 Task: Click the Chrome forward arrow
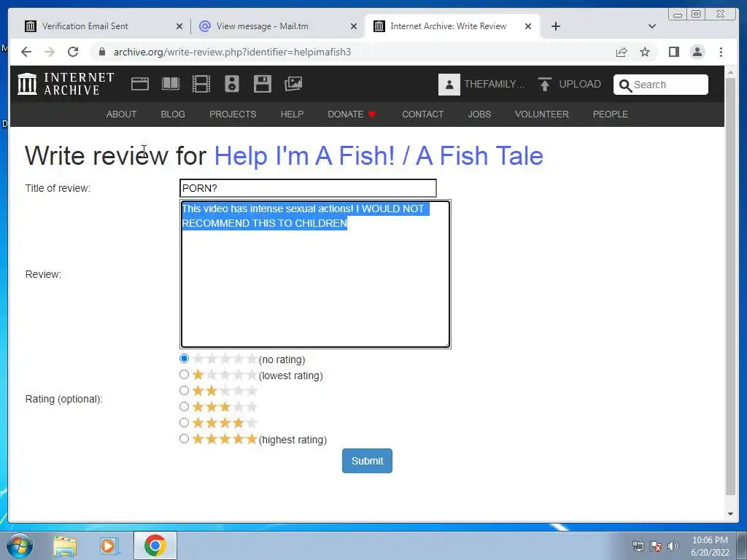(50, 52)
